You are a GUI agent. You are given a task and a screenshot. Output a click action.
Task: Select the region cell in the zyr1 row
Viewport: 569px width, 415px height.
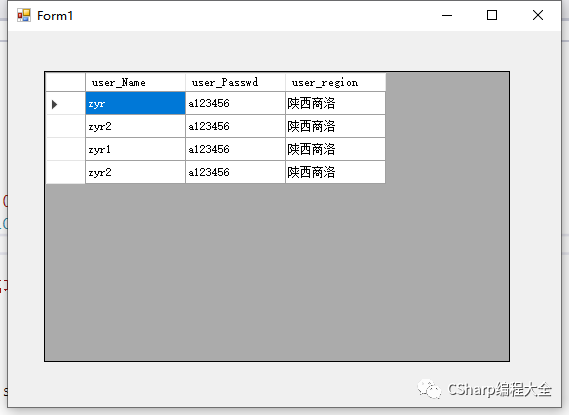click(335, 149)
